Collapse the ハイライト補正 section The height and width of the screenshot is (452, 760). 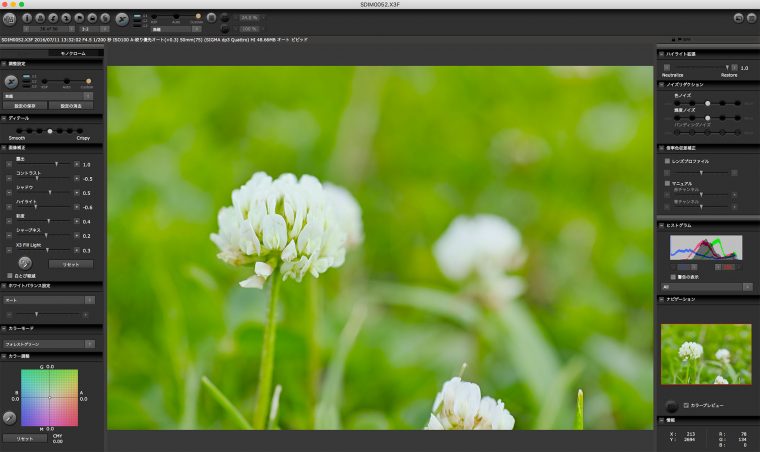[662, 54]
